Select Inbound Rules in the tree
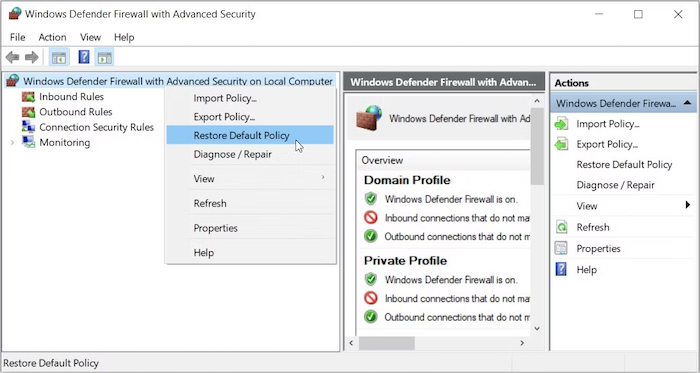The image size is (700, 373). click(71, 97)
